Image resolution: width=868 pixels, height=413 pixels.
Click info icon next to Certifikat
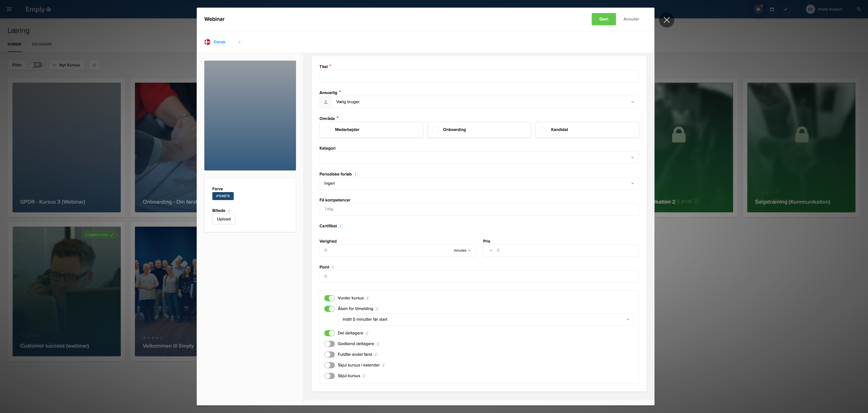(x=341, y=226)
